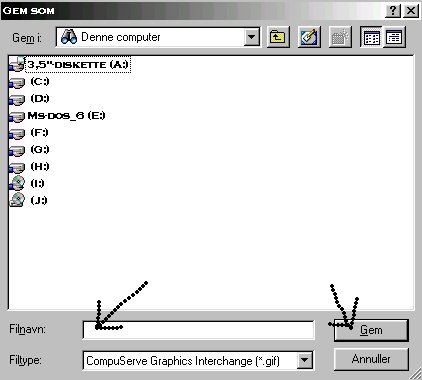Open the Filtype dropdown arrow
Screen dimensions: 422x380
[x=305, y=360]
